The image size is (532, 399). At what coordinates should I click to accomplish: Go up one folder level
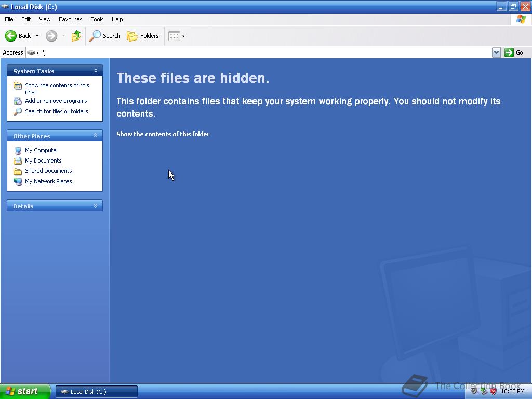[x=76, y=36]
